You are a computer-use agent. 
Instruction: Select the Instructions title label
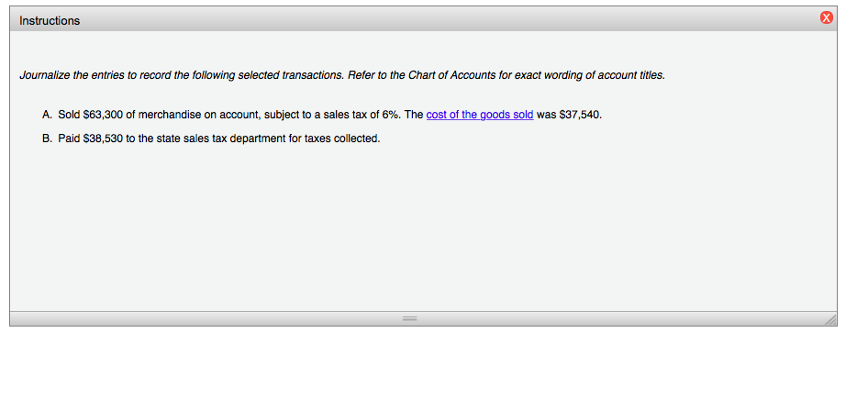(50, 21)
